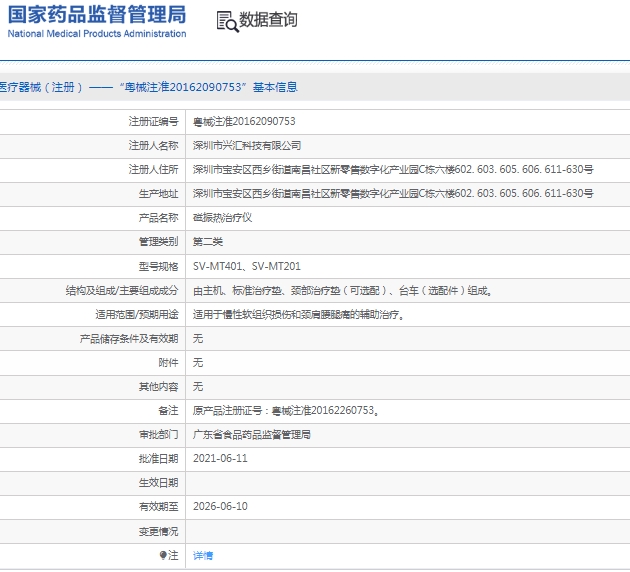Click the 广东省食品药品监督管理局 approving department
The image size is (630, 572).
coord(252,435)
